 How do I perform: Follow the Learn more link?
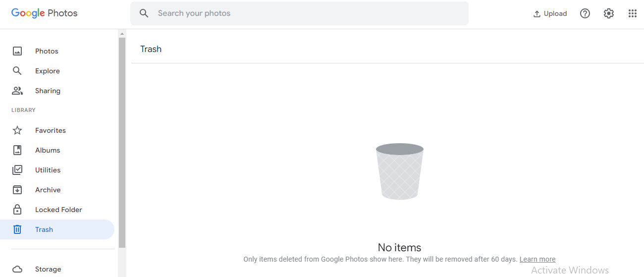[537, 259]
